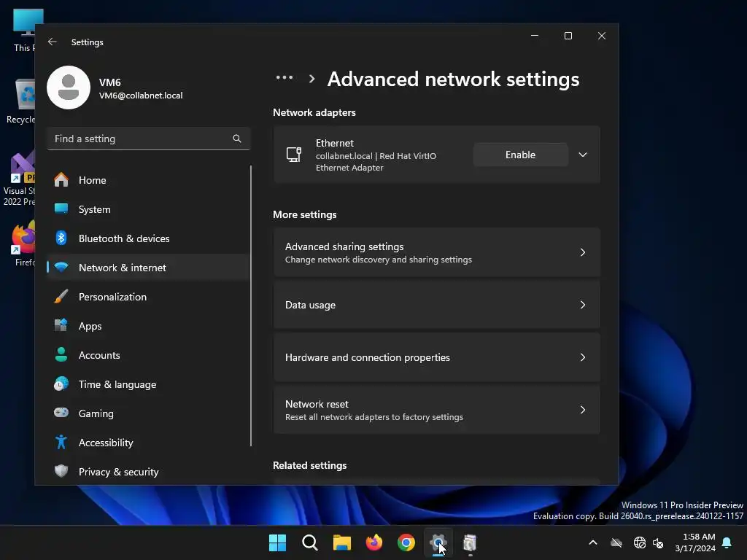
Task: Show hidden system tray icons
Action: (x=593, y=542)
